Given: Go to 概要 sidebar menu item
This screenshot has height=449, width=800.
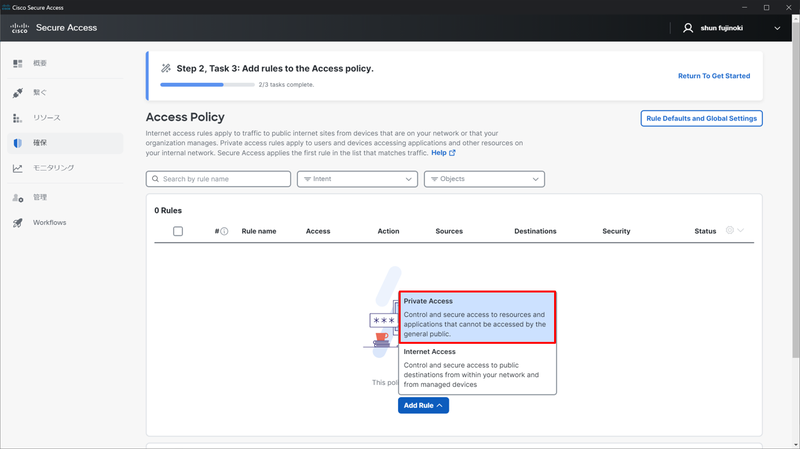Looking at the screenshot, I should 65,63.
